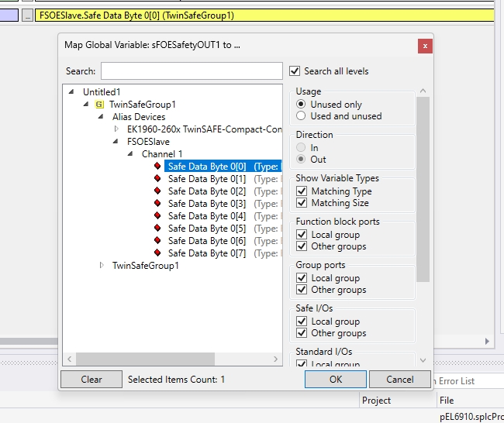
Task: Toggle the Matching Type checkbox
Action: tap(302, 191)
